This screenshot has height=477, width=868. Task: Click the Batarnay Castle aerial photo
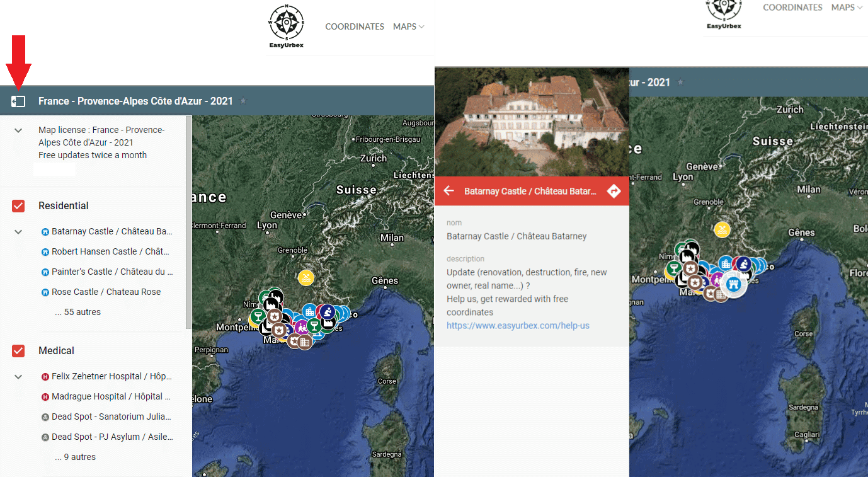coord(532,122)
